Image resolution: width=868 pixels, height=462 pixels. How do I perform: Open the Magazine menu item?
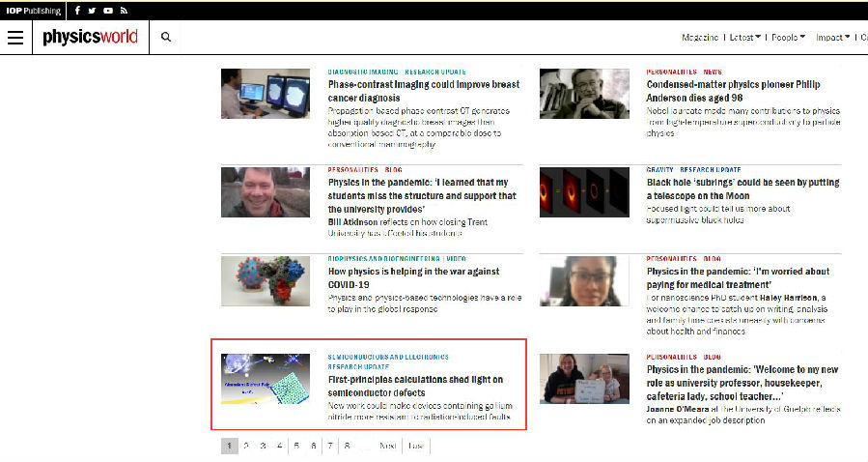tap(700, 38)
